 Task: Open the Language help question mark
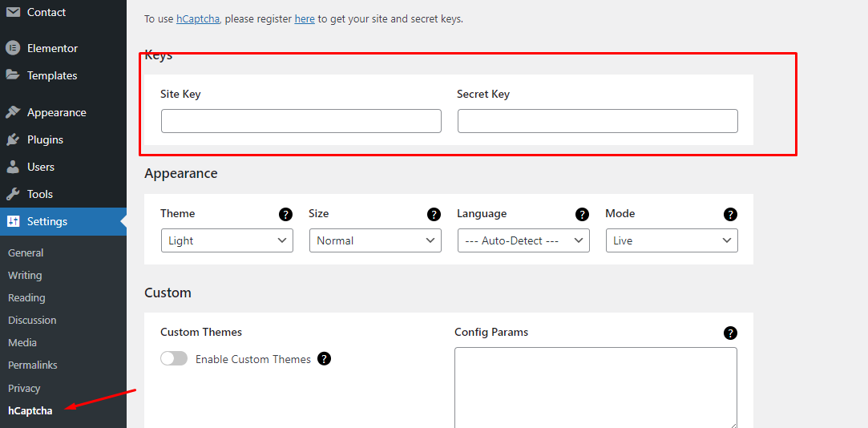(x=582, y=214)
